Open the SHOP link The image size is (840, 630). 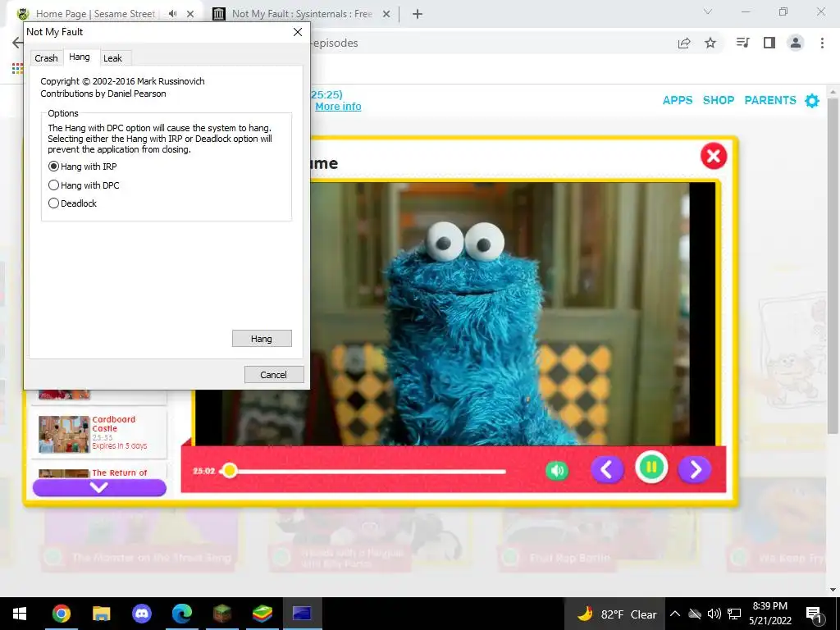719,100
